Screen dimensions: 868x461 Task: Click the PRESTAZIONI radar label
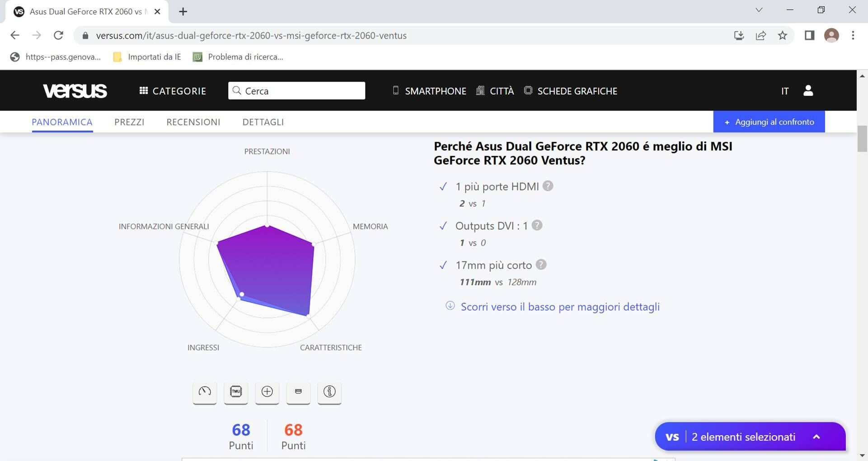(x=267, y=151)
